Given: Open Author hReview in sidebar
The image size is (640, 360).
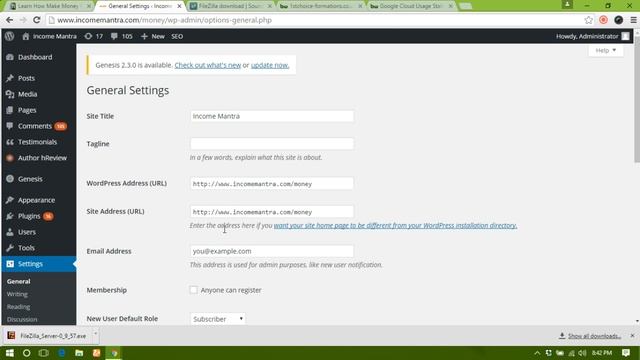Looking at the screenshot, I should click(42, 158).
